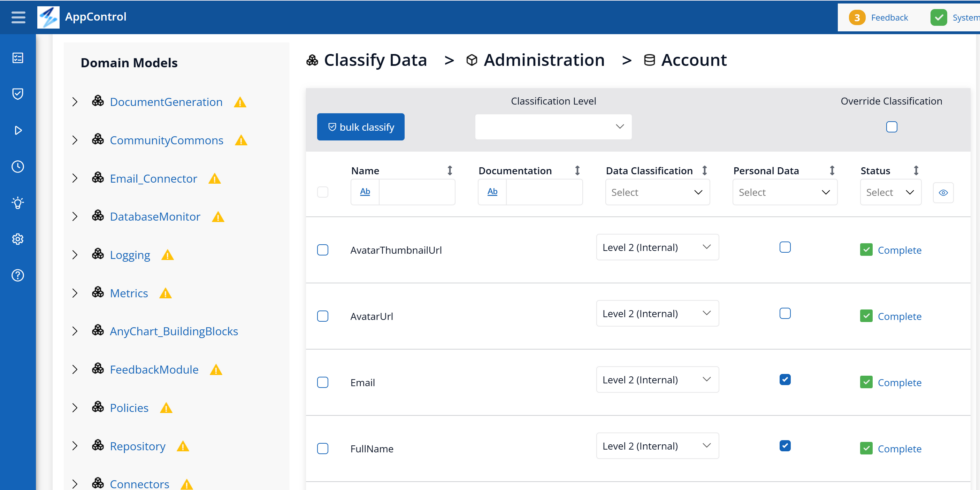980x490 pixels.
Task: Open the hamburger navigation menu
Action: pyautogui.click(x=18, y=17)
